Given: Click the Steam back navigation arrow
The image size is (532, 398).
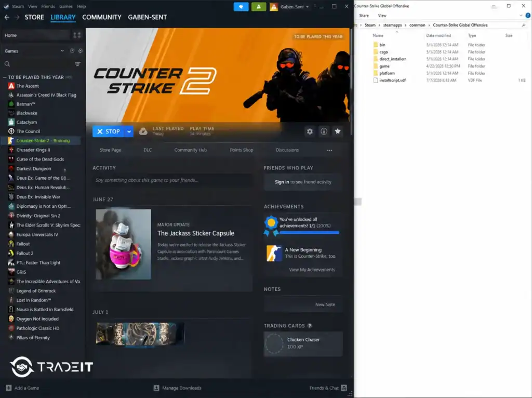Looking at the screenshot, I should 7,17.
